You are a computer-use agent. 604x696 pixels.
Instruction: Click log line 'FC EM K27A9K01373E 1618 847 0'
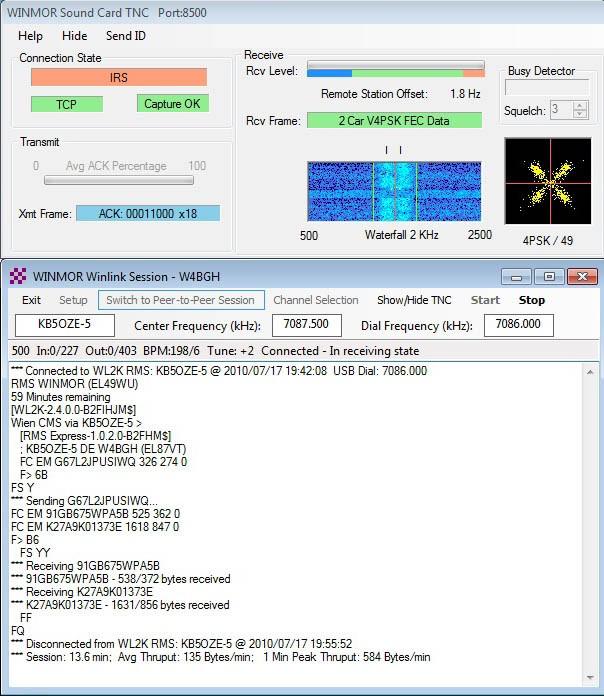(x=95, y=527)
